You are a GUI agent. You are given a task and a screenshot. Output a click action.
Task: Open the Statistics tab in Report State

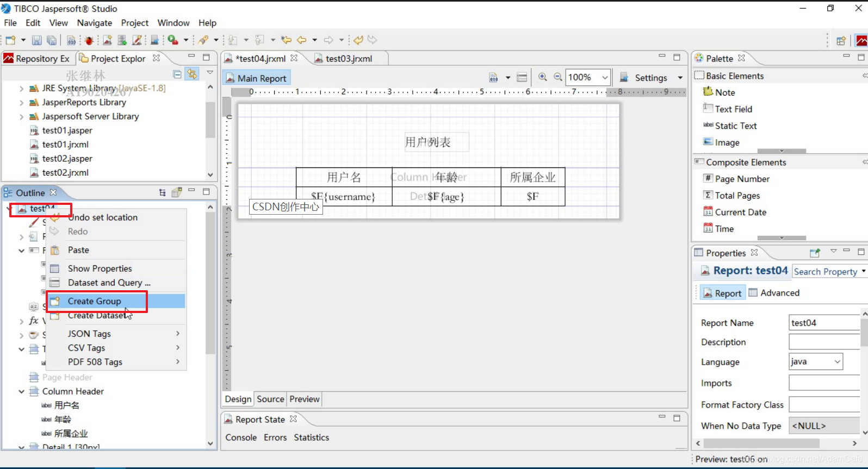pyautogui.click(x=312, y=437)
